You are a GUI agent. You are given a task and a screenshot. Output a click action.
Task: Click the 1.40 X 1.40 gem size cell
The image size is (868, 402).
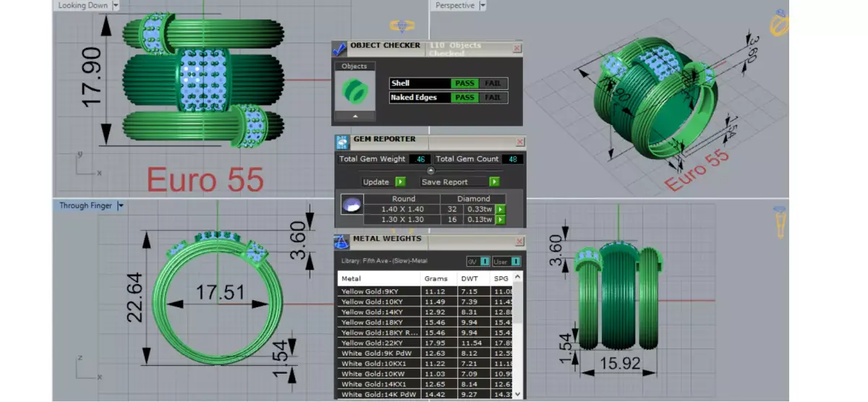[x=403, y=210]
